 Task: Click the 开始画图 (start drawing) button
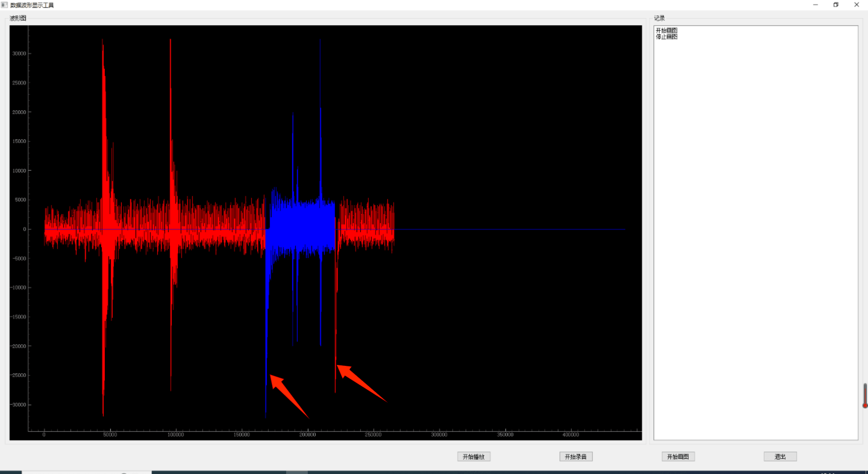[678, 456]
